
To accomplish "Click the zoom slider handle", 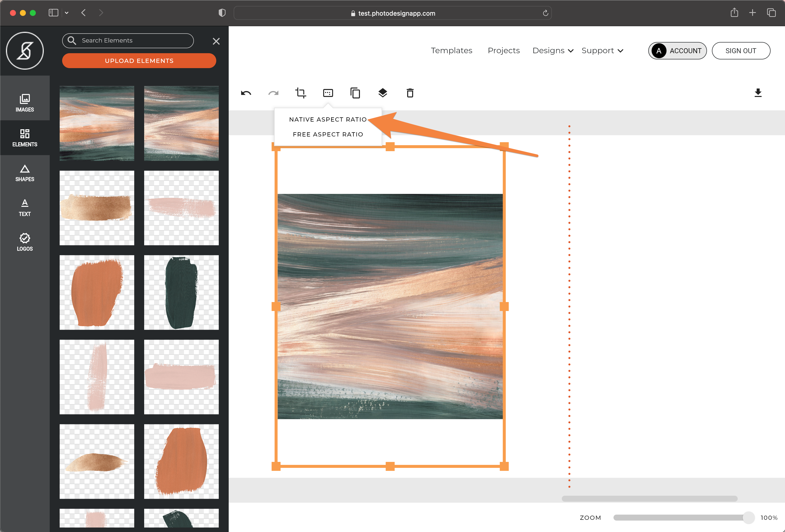I will [748, 518].
